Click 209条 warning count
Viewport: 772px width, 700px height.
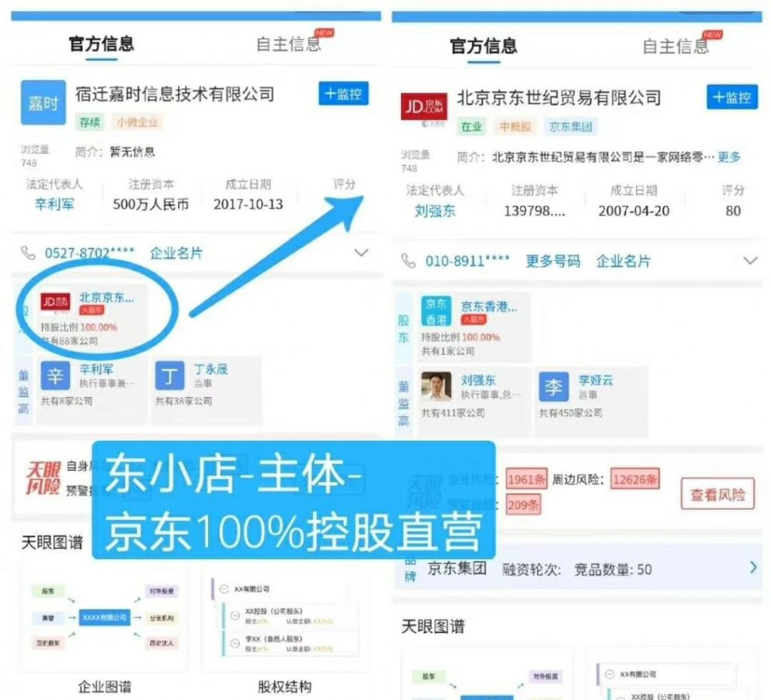[523, 505]
